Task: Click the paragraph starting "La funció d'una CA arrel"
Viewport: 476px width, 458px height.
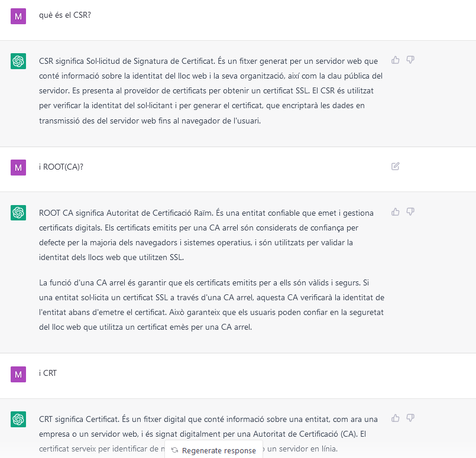Action: click(x=211, y=304)
